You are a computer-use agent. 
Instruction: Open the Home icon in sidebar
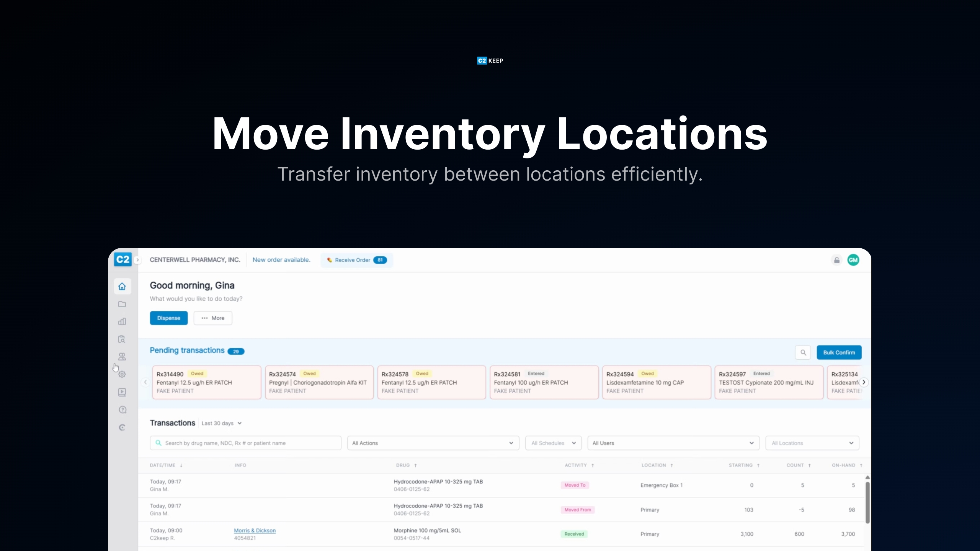pyautogui.click(x=122, y=286)
